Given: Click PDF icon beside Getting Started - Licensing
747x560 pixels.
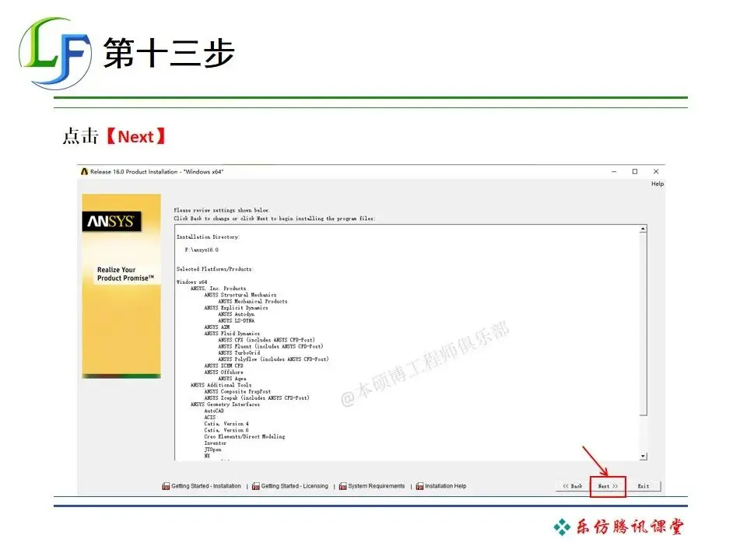Looking at the screenshot, I should [256, 486].
